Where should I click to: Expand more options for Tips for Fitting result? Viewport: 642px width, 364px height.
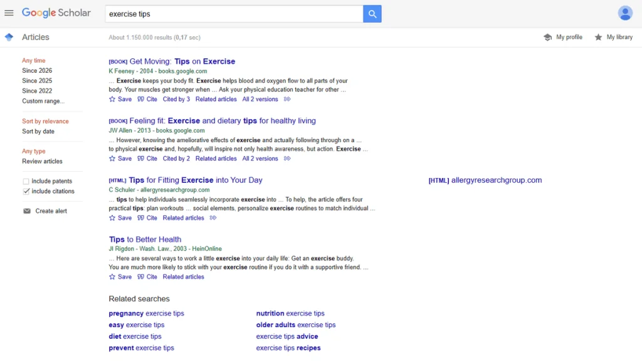[213, 217]
